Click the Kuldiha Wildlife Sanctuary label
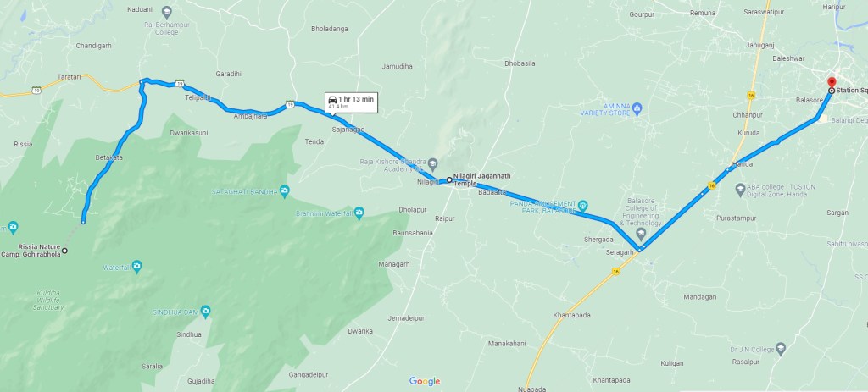The image size is (868, 392). point(50,300)
